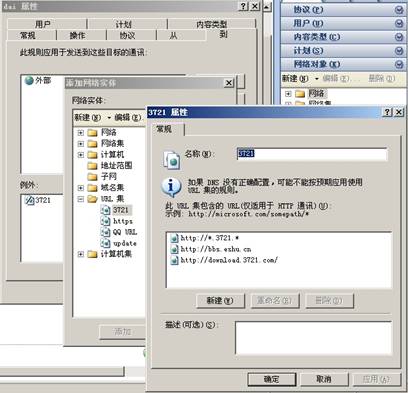Switch to the 计划 tab

click(x=127, y=24)
